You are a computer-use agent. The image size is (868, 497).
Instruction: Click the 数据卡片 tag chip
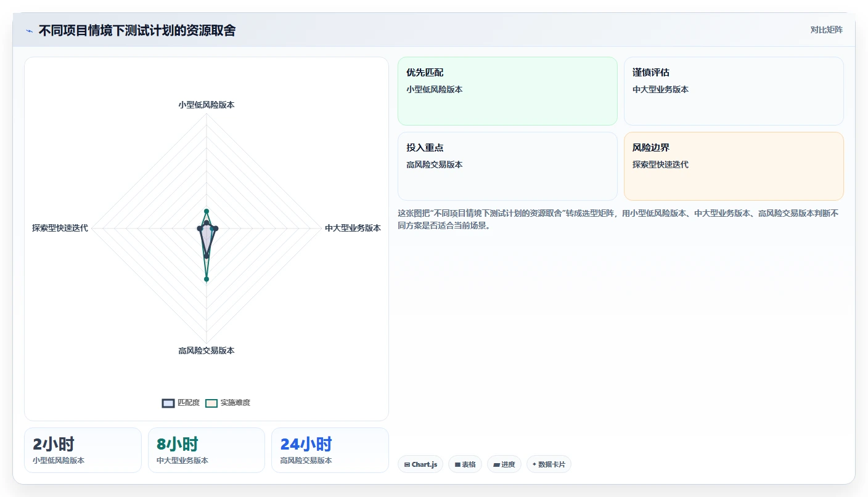coord(549,464)
